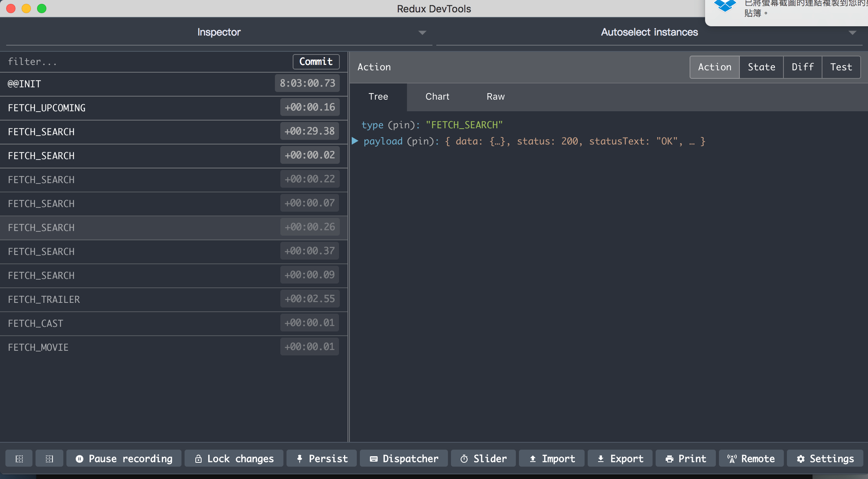Screen dimensions: 868x479
Task: Click the Commit button
Action: pyautogui.click(x=316, y=62)
